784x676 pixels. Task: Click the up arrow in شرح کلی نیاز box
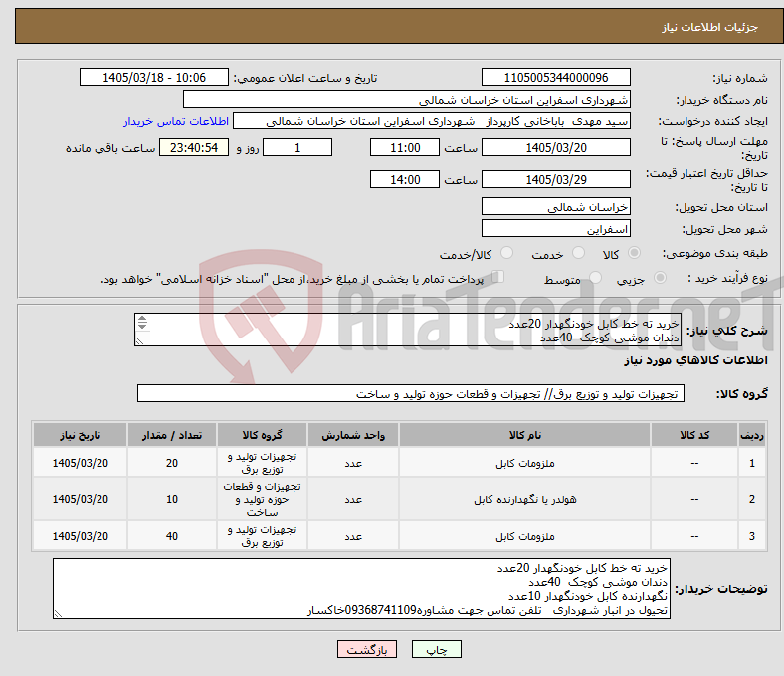click(142, 319)
